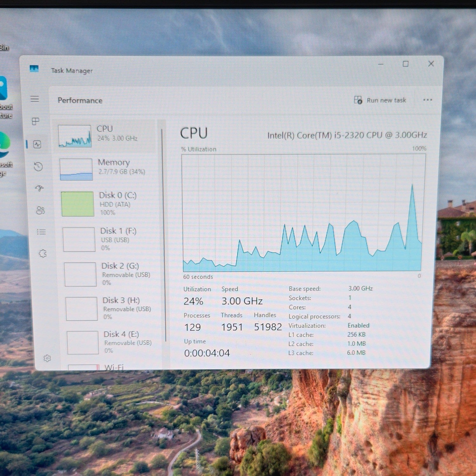Open the three-dot more options menu
The width and height of the screenshot is (476, 476).
coord(427,100)
